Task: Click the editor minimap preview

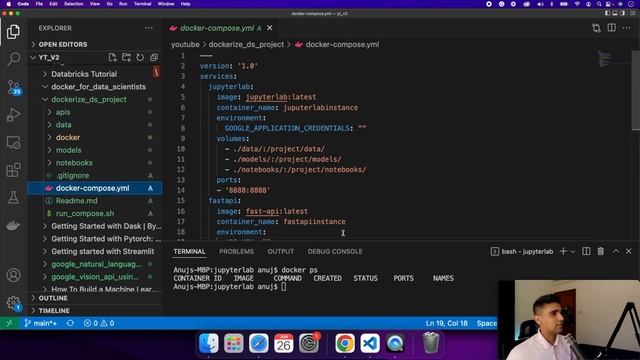Action: 604,59
